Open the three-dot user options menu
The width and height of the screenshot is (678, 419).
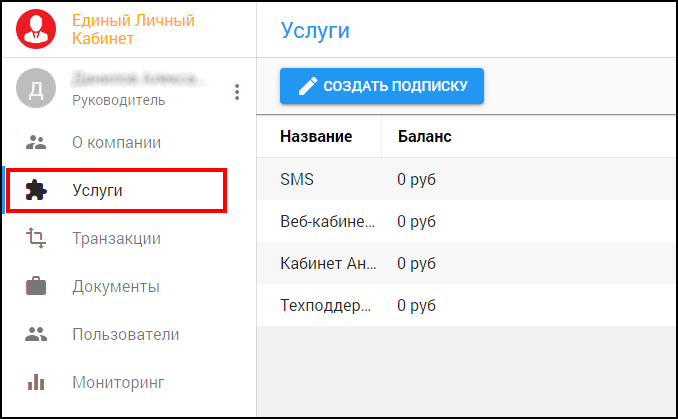237,92
